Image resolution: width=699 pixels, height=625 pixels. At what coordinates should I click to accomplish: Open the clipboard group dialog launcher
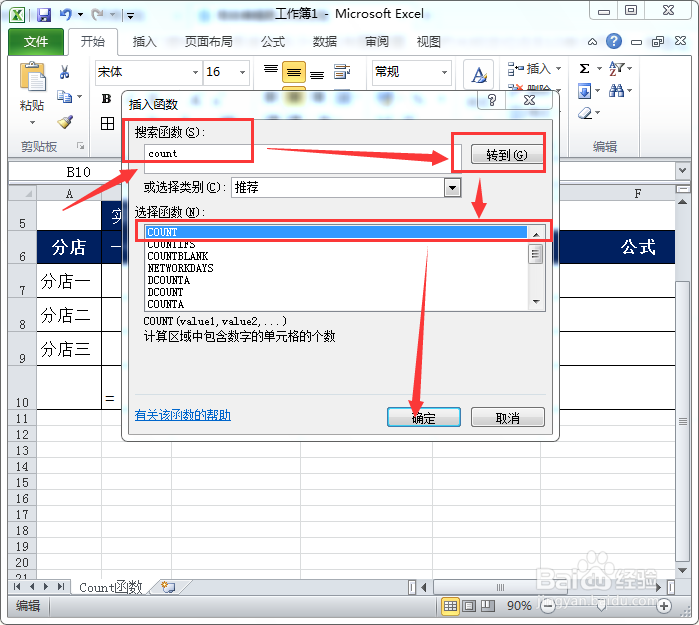[81, 146]
